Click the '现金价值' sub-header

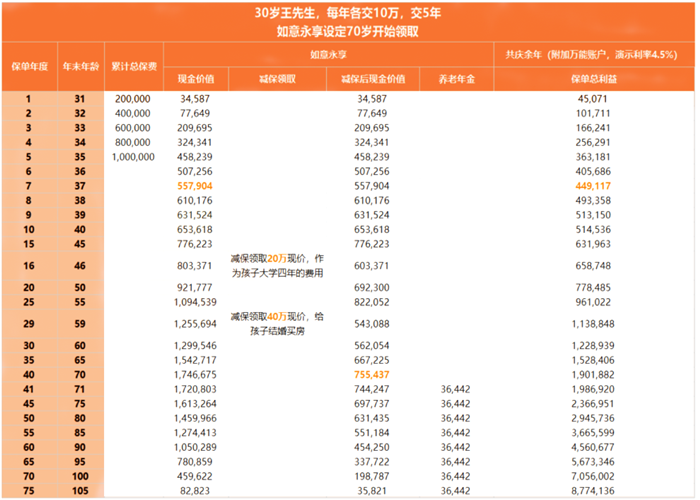click(x=196, y=79)
